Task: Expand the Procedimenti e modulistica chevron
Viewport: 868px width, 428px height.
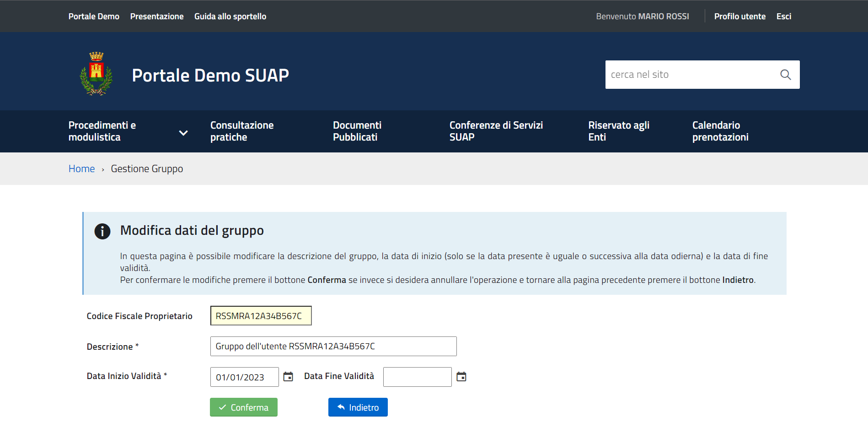Action: (183, 133)
